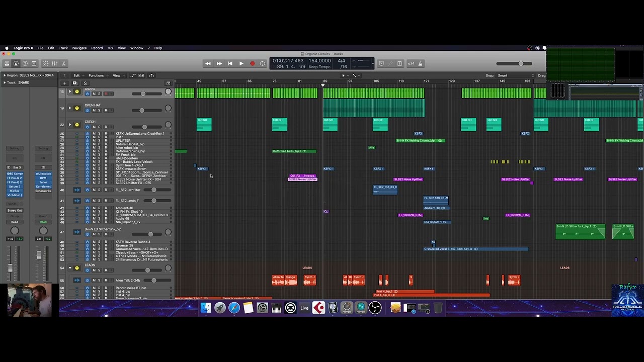
Task: Open the Library panel icon in control bar
Action: tap(7, 63)
